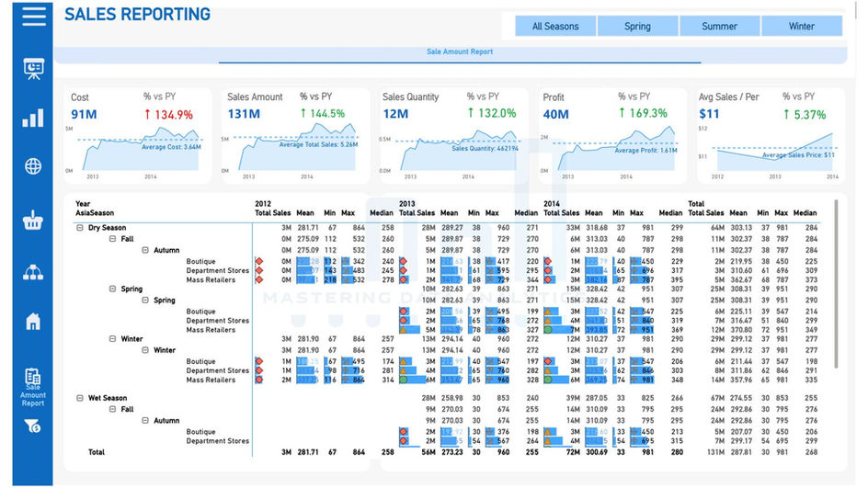Collapse the Dry Season row
The height and width of the screenshot is (488, 868).
[80, 227]
